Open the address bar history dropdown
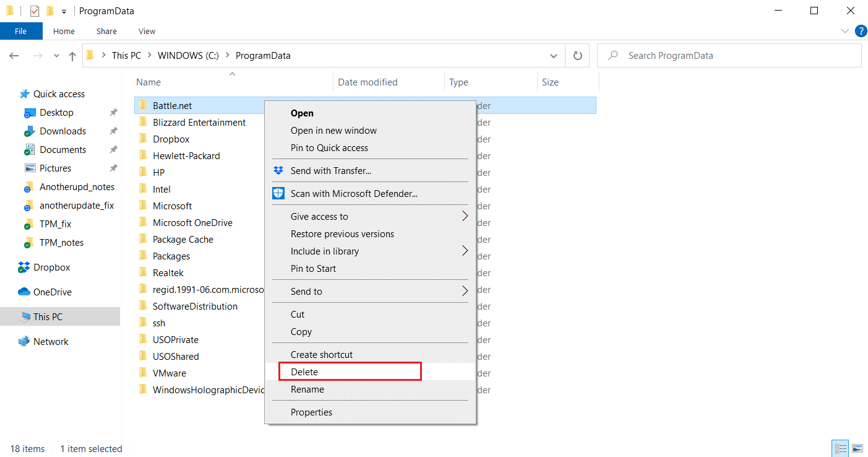Image resolution: width=868 pixels, height=457 pixels. click(554, 56)
